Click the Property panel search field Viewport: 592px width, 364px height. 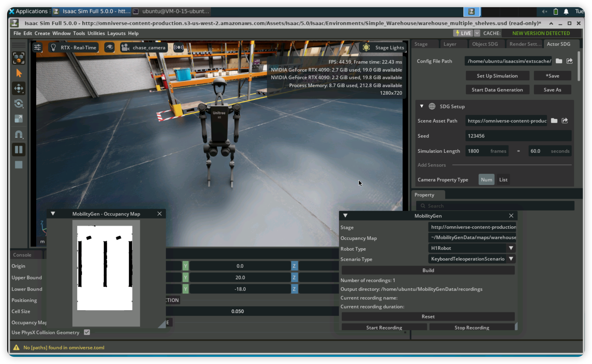pyautogui.click(x=495, y=206)
